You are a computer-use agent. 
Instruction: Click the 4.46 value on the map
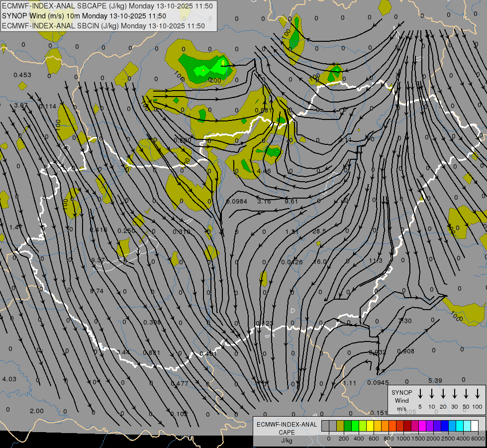tap(264, 171)
